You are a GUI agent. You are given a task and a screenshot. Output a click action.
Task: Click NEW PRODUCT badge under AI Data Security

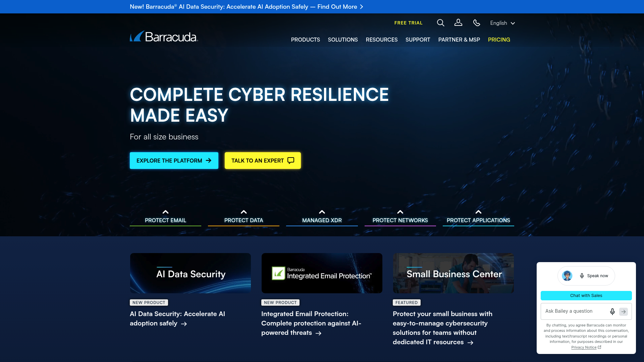pos(149,302)
